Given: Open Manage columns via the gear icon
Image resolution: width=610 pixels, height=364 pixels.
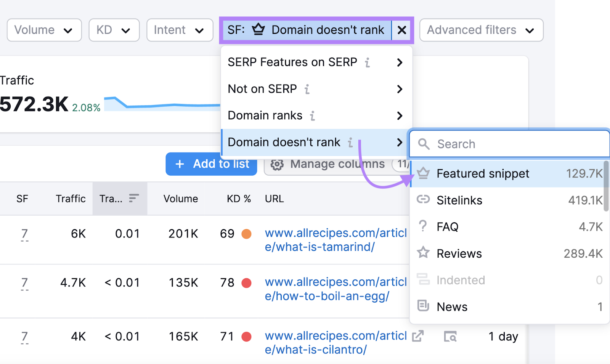Looking at the screenshot, I should click(277, 164).
